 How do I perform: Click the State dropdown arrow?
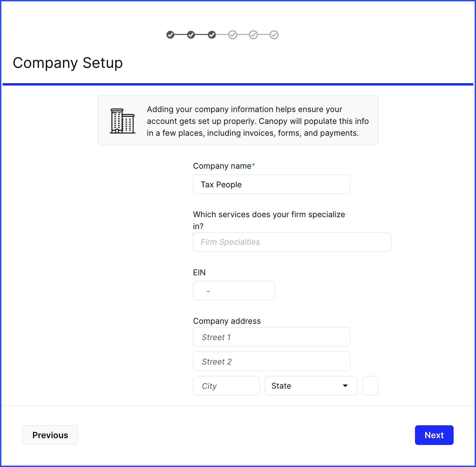point(345,386)
